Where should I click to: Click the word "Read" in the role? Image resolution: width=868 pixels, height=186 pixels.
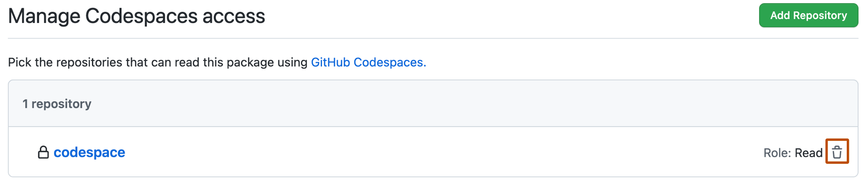(809, 153)
